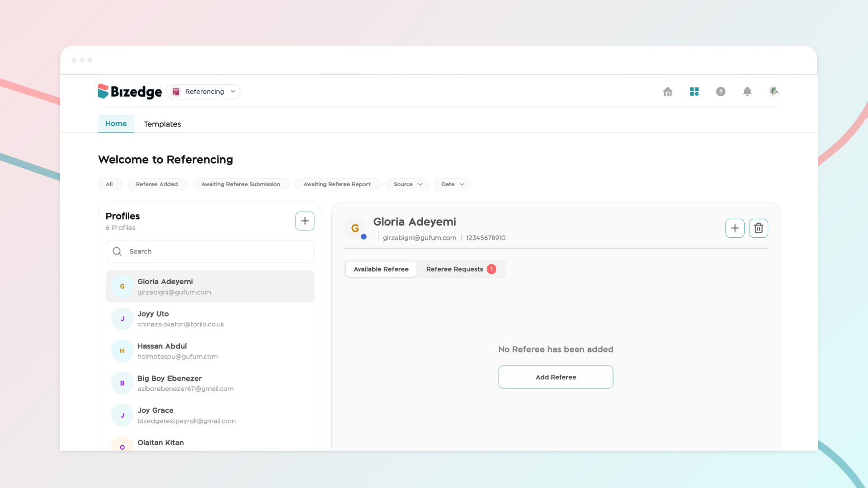868x488 pixels.
Task: Select Big Boy Ebenezer profile row
Action: 210,383
